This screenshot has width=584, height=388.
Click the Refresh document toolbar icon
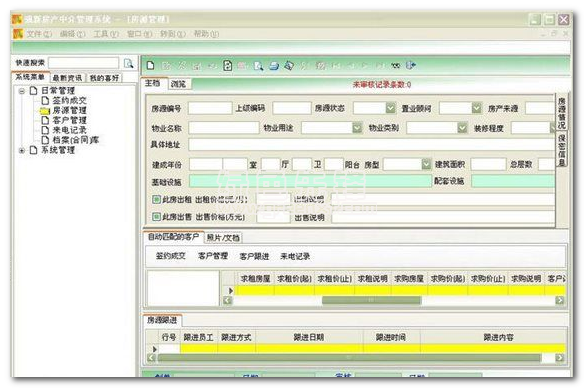[228, 66]
